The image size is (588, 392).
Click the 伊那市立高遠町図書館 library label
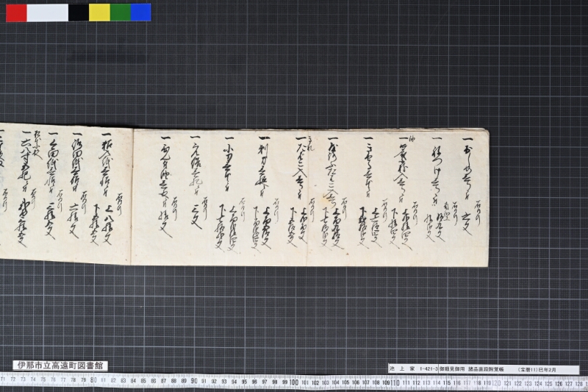pyautogui.click(x=60, y=366)
